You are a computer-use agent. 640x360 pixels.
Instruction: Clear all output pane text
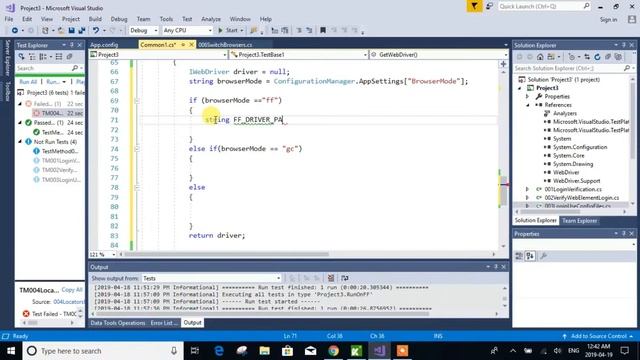[331, 278]
